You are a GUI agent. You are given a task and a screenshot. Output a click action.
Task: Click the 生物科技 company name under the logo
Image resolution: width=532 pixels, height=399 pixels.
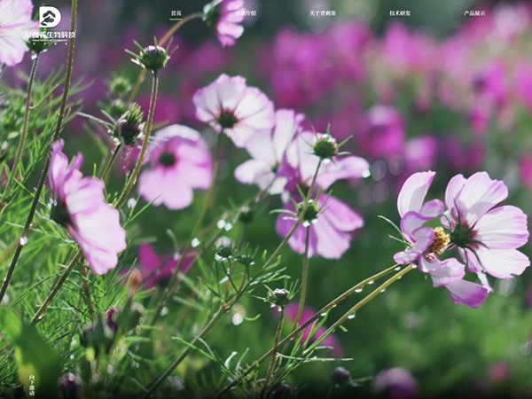50,35
